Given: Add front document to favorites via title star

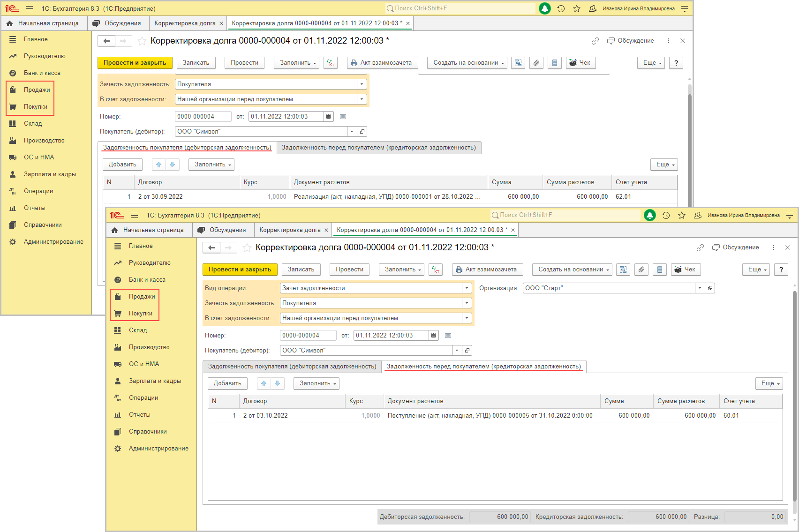Looking at the screenshot, I should 247,247.
